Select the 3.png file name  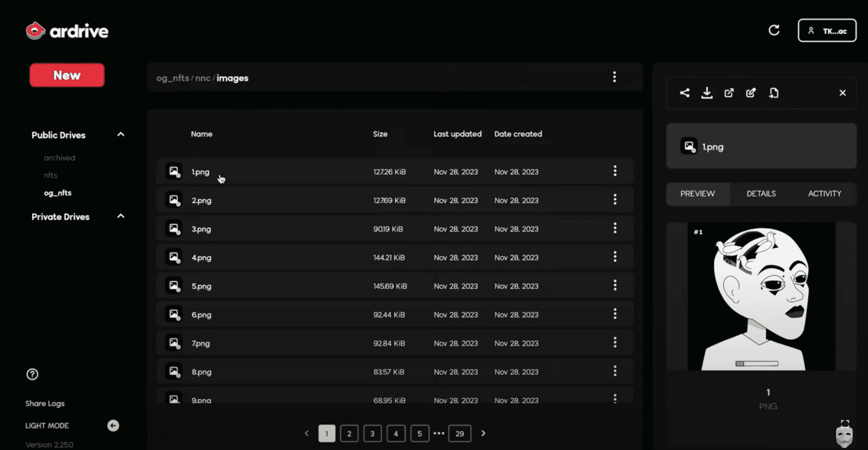(201, 229)
